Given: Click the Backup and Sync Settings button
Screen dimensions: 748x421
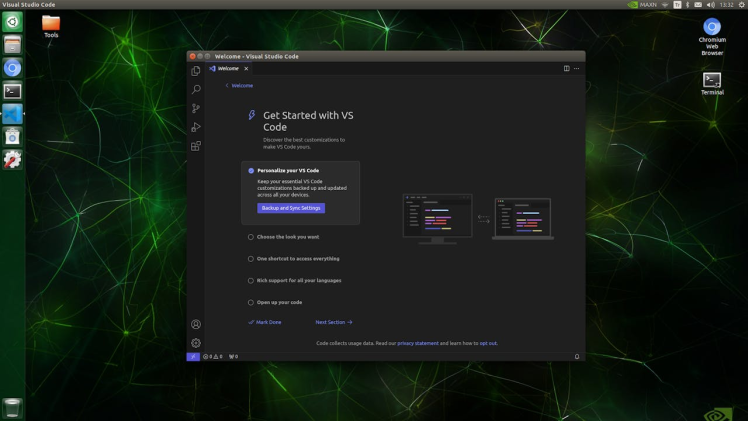Looking at the screenshot, I should click(x=291, y=208).
